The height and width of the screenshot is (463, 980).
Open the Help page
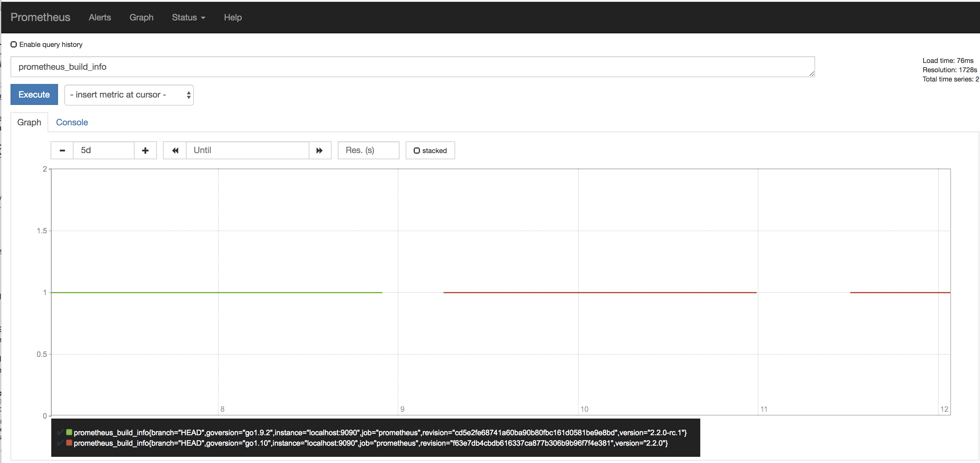click(232, 17)
